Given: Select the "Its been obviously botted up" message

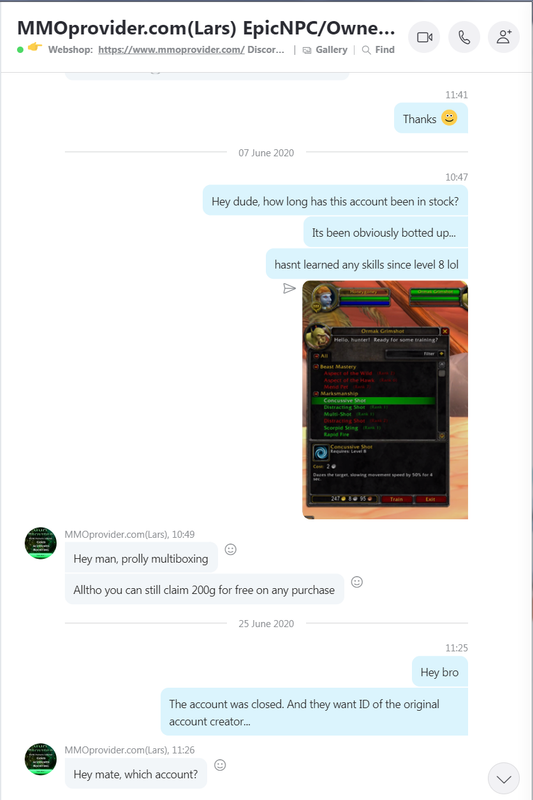Looking at the screenshot, I should (x=386, y=233).
